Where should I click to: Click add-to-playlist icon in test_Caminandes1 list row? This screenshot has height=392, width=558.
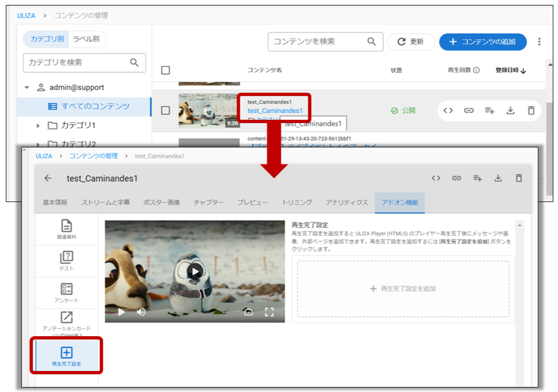click(489, 110)
